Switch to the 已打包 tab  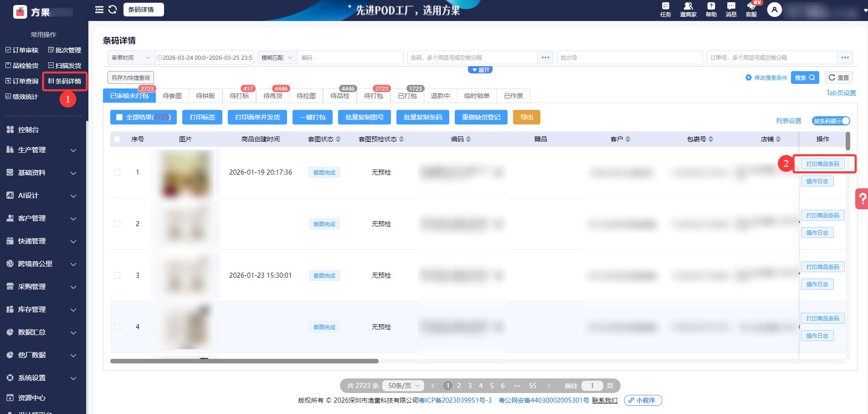407,96
